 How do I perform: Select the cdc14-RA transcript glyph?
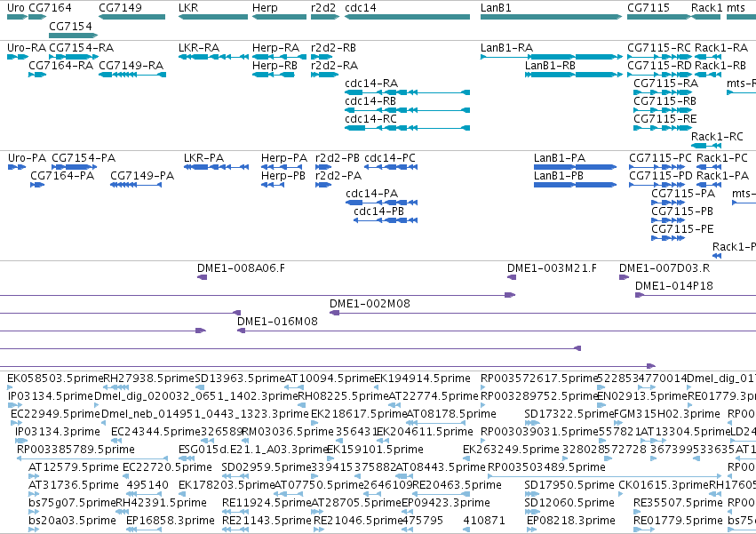point(408,92)
